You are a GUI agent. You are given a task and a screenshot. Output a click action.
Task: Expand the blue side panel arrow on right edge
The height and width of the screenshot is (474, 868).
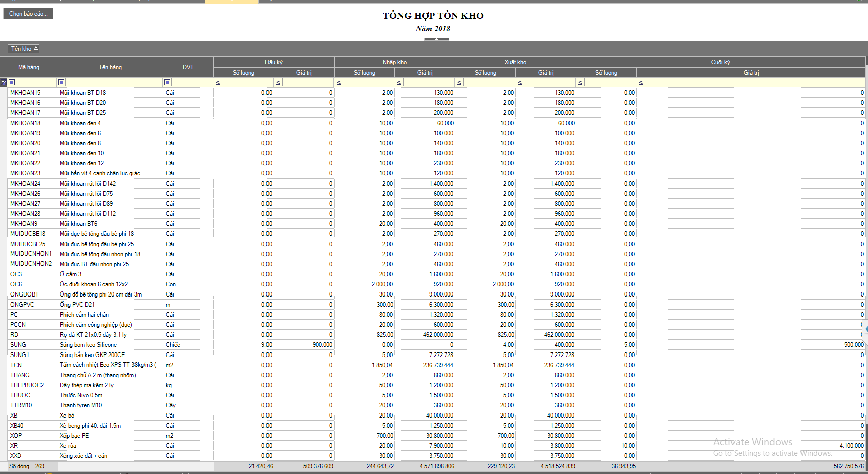point(865,329)
